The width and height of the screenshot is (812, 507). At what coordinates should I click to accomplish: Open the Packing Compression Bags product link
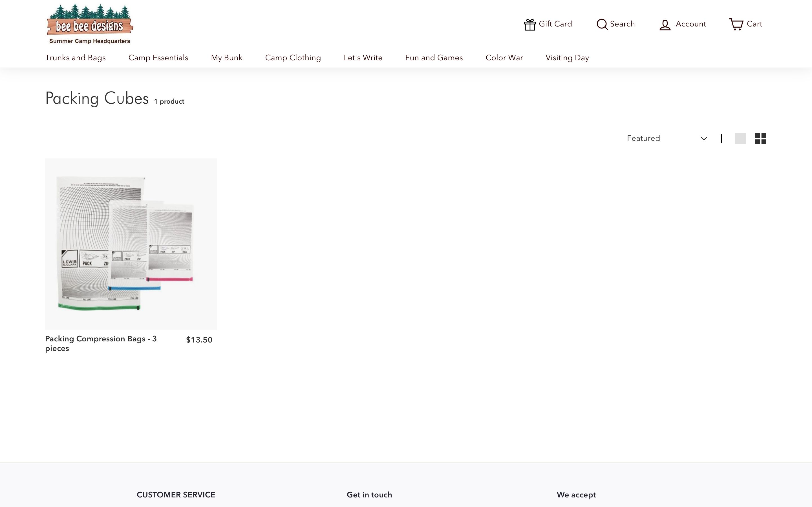pos(101,343)
